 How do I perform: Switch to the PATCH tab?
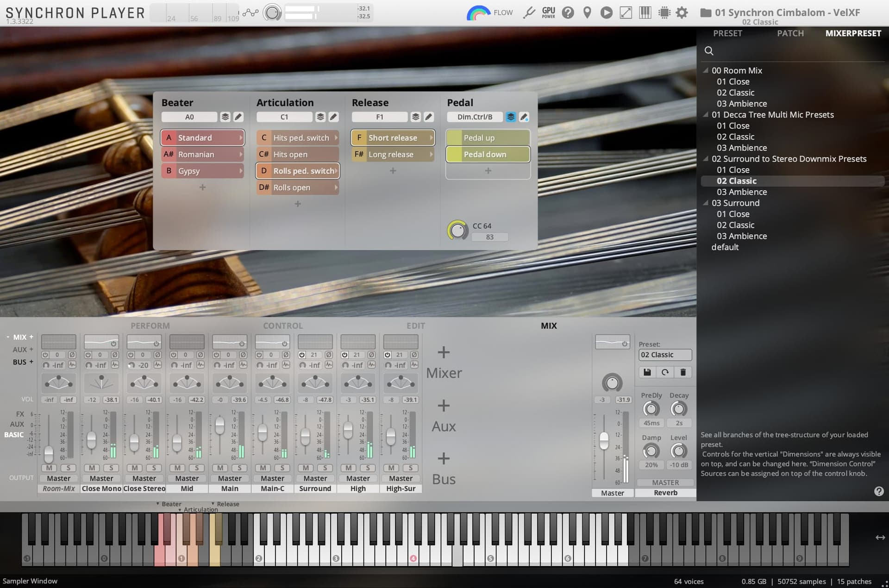point(790,33)
